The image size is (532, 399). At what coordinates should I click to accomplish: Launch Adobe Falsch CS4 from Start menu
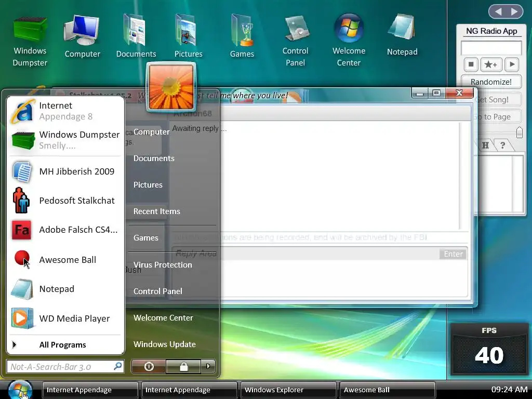(65, 230)
